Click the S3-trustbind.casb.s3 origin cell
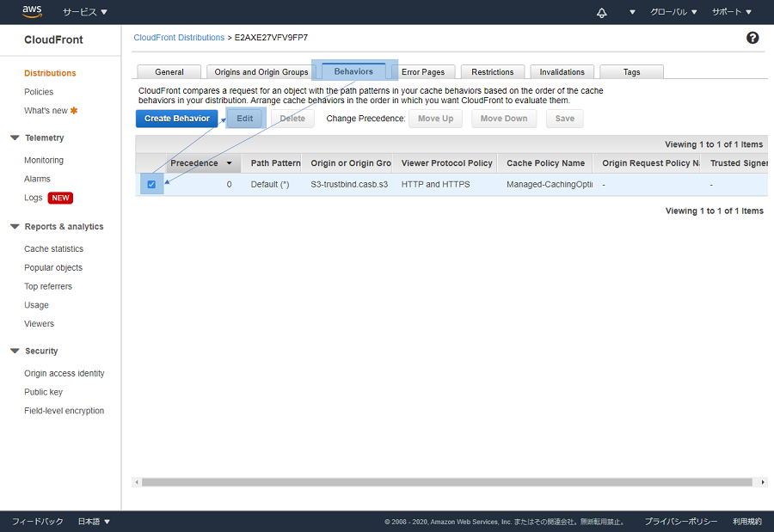 (x=349, y=185)
